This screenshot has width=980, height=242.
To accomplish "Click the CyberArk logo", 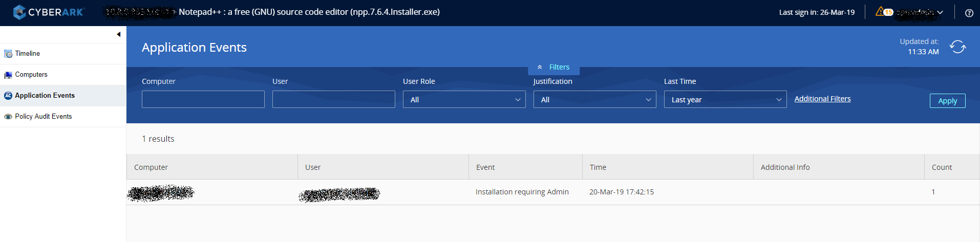I will 48,12.
